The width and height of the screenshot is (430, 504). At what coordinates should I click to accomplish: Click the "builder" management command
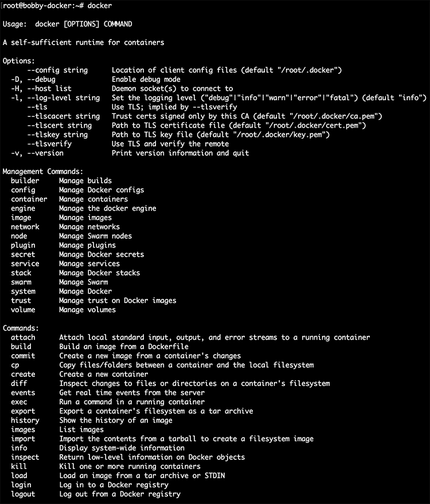(25, 180)
